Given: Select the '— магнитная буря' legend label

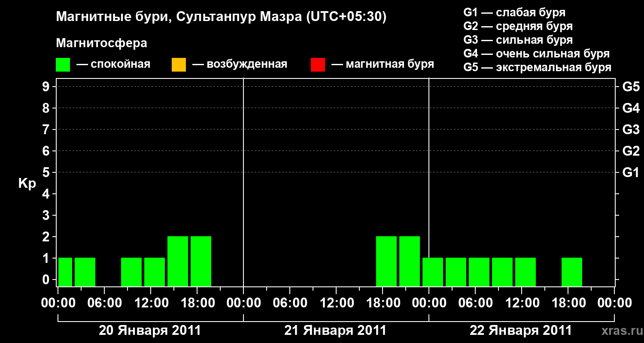Looking at the screenshot, I should 383,65.
